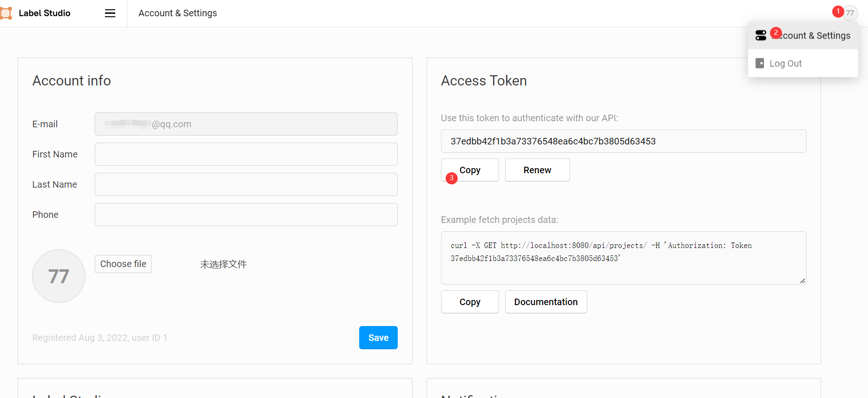Open the user avatar menu
Viewport: 868px width, 398px height.
(x=850, y=13)
